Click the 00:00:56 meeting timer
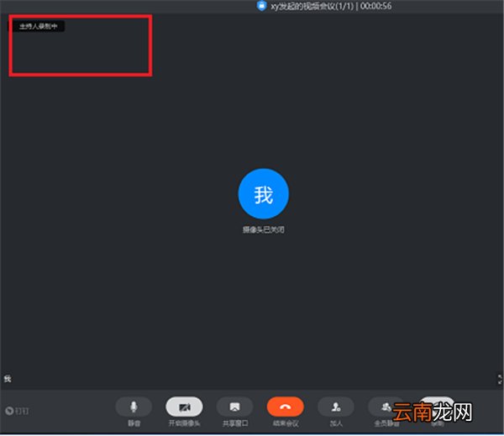Screen dimensions: 504x436 [375, 6]
